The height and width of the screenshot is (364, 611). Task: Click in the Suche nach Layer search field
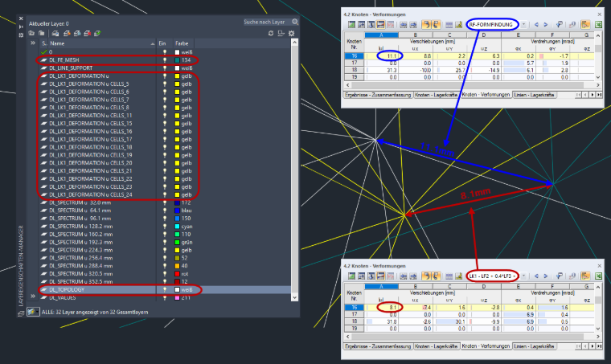267,22
